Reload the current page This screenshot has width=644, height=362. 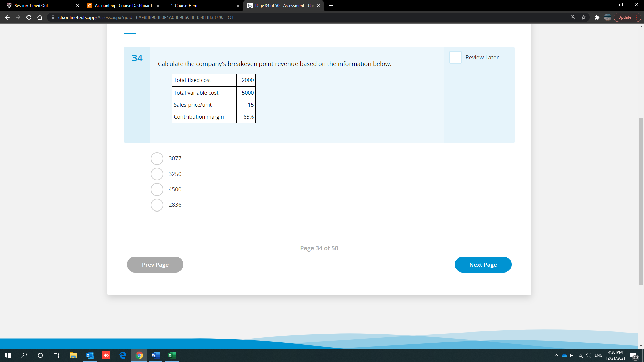[x=29, y=17]
